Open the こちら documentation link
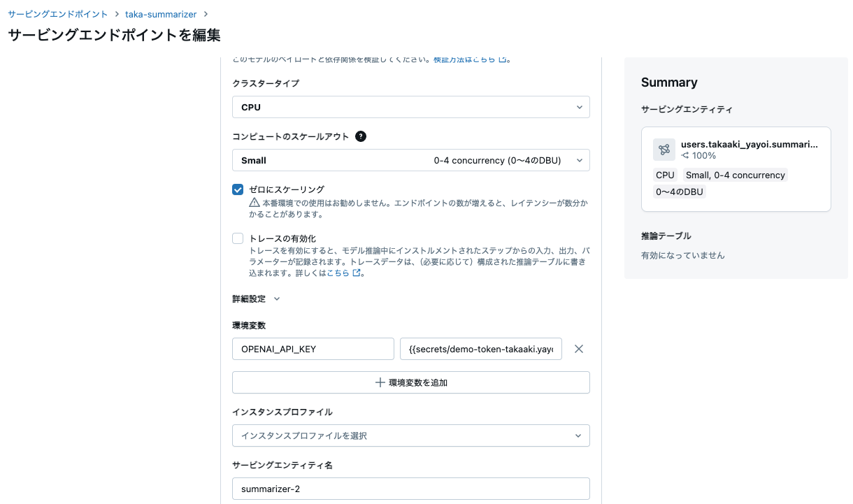This screenshot has height=504, width=853. pyautogui.click(x=343, y=273)
